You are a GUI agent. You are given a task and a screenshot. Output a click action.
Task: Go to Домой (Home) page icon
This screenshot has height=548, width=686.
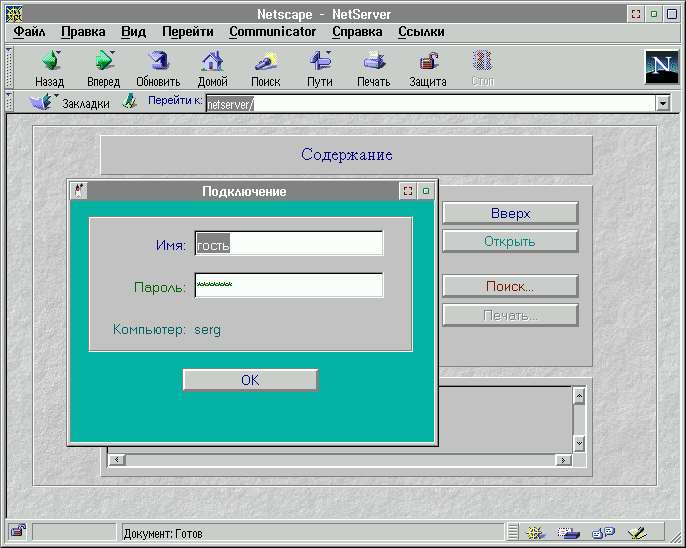point(212,66)
